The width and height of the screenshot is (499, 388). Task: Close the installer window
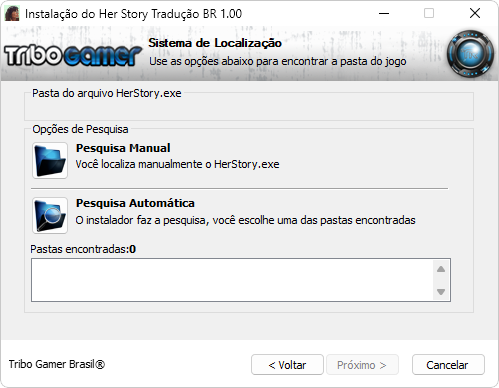pos(475,14)
